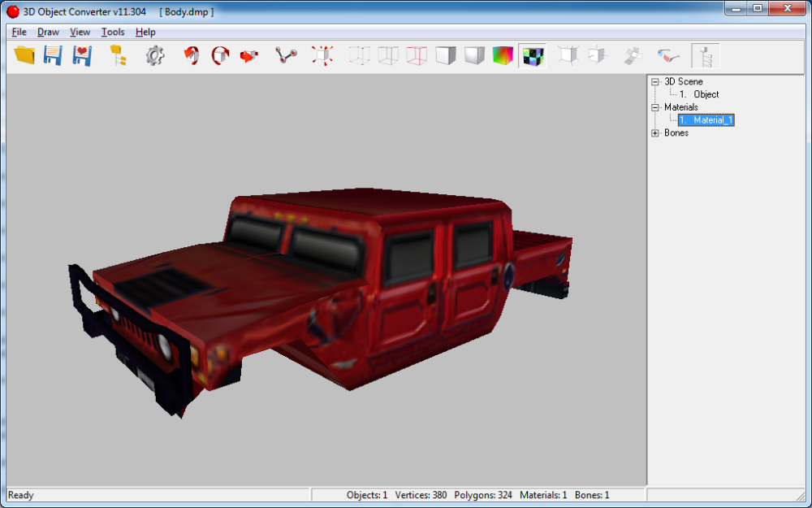Save model with materials
Image resolution: width=812 pixels, height=508 pixels.
tap(81, 54)
